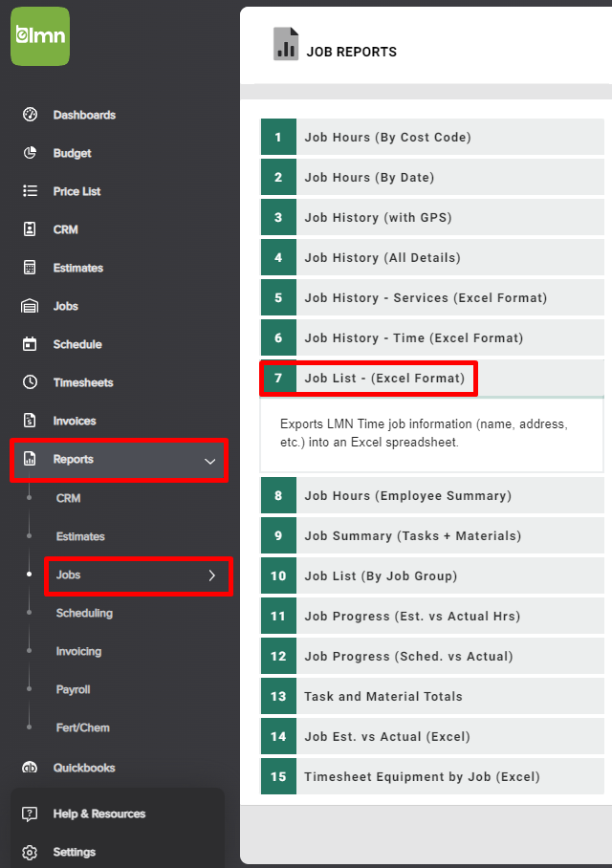The image size is (612, 868).
Task: Open Payroll reports sub-item
Action: [x=73, y=689]
